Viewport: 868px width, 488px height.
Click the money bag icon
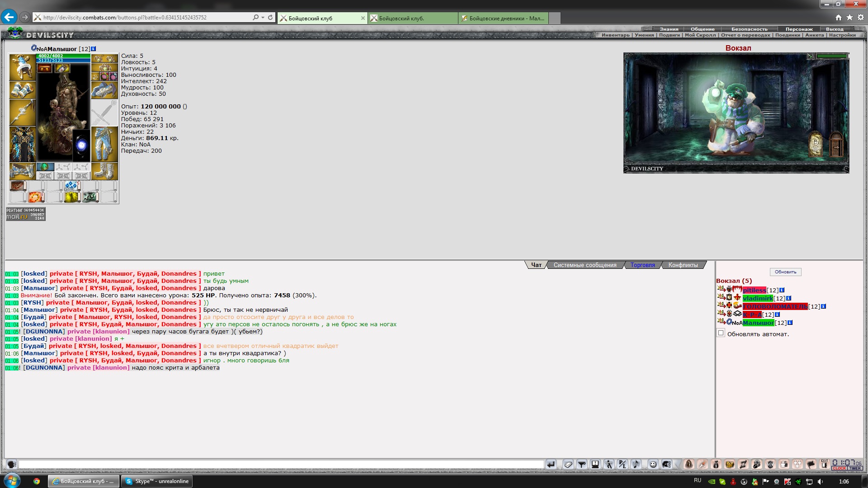(x=716, y=464)
